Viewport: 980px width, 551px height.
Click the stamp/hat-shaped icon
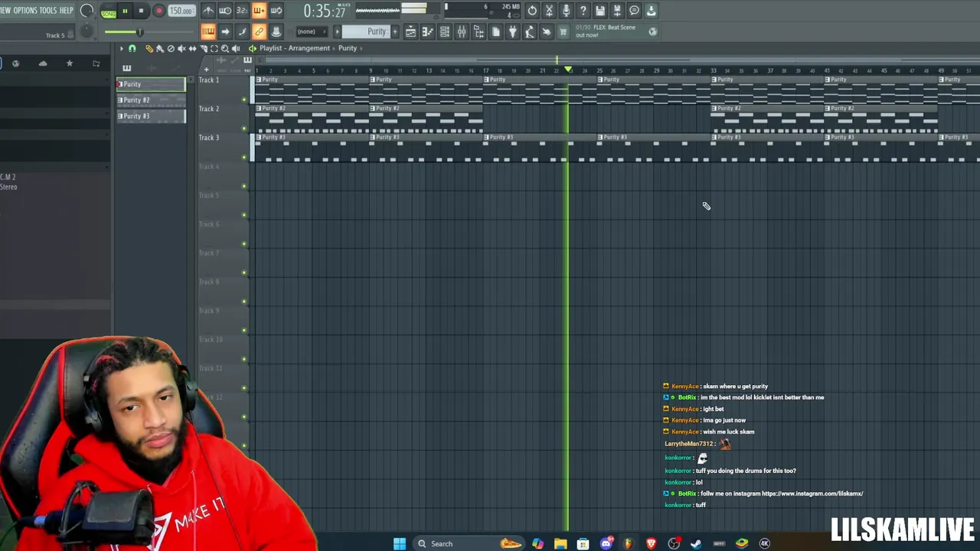[x=276, y=31]
